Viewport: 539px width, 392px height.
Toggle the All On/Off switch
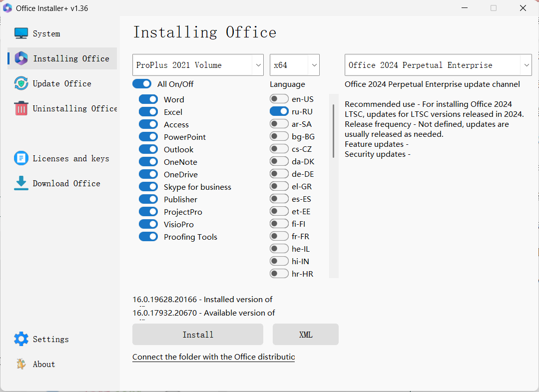142,84
